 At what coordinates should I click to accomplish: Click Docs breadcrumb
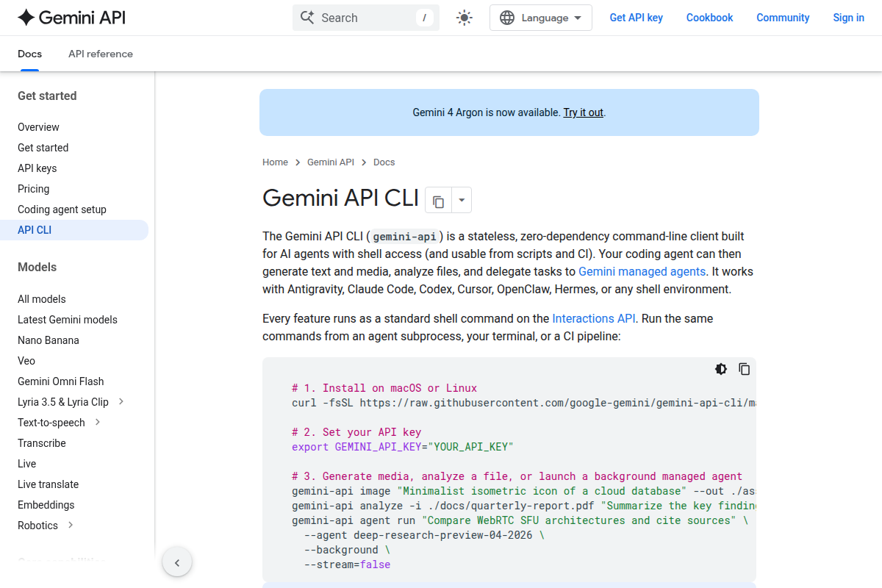(x=384, y=162)
